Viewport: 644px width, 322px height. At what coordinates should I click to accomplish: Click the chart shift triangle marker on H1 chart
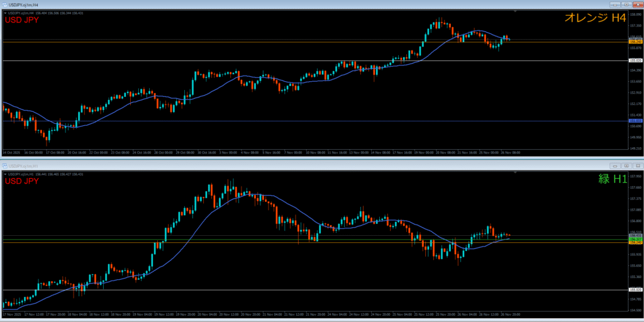[516, 172]
